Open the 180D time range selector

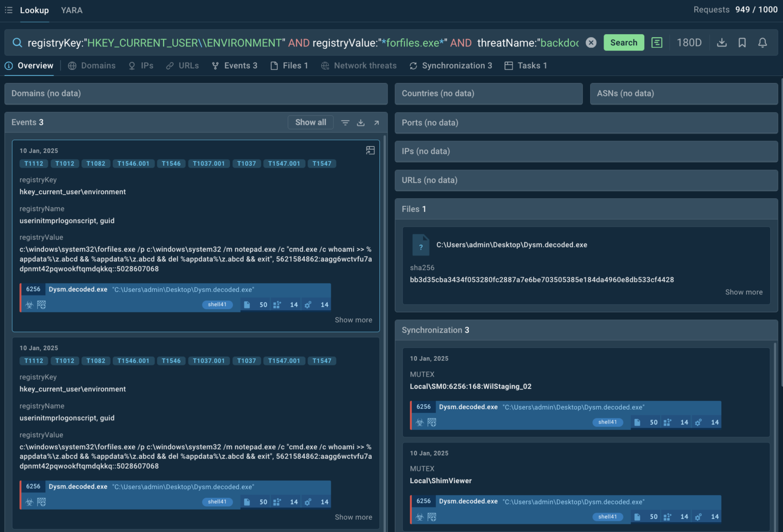tap(689, 43)
